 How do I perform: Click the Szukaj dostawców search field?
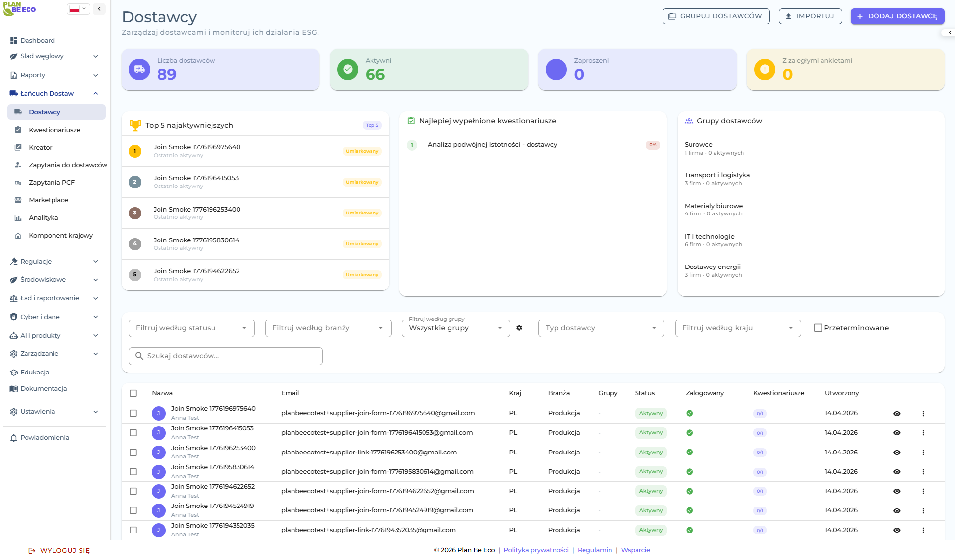(226, 356)
